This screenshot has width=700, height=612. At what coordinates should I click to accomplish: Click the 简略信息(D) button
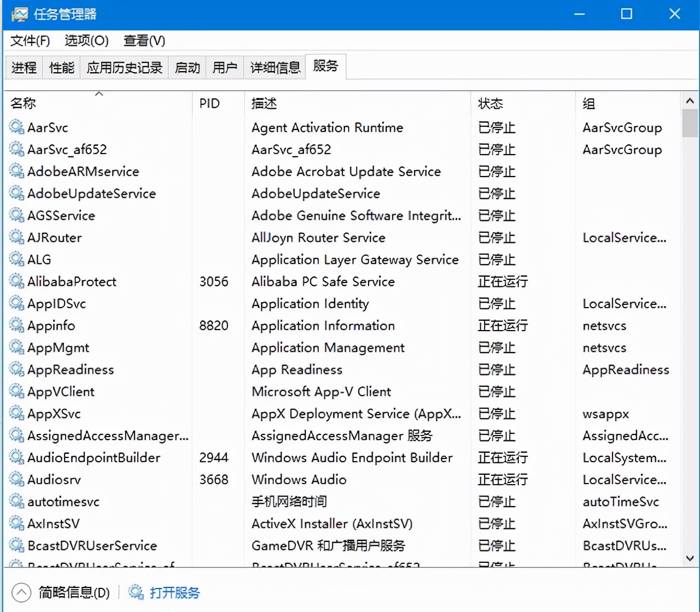(x=73, y=592)
